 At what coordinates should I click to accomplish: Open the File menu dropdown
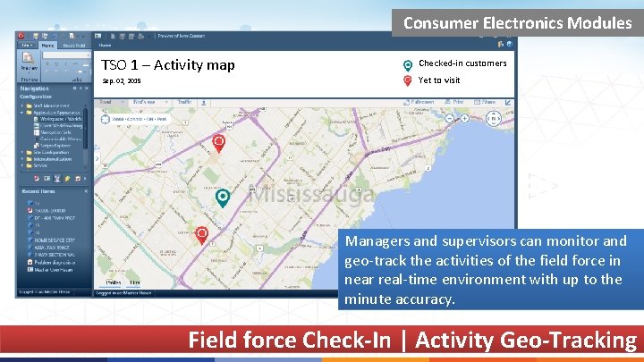[x=28, y=46]
